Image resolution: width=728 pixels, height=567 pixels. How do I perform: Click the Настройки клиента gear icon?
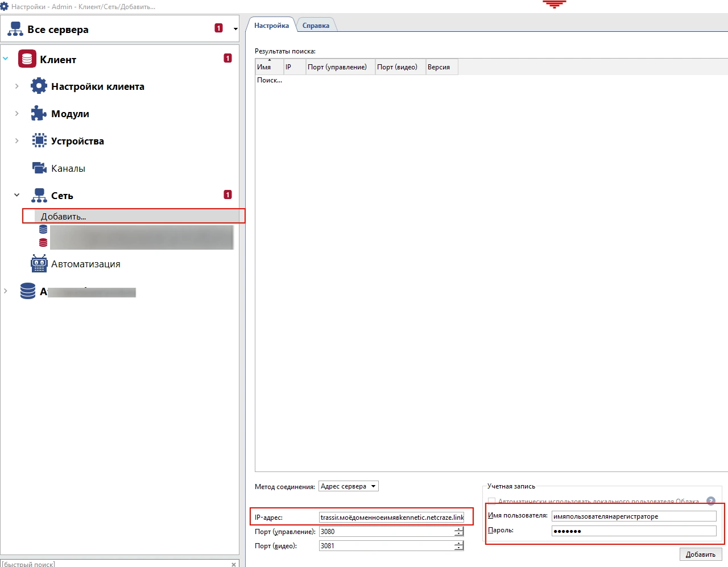(39, 86)
